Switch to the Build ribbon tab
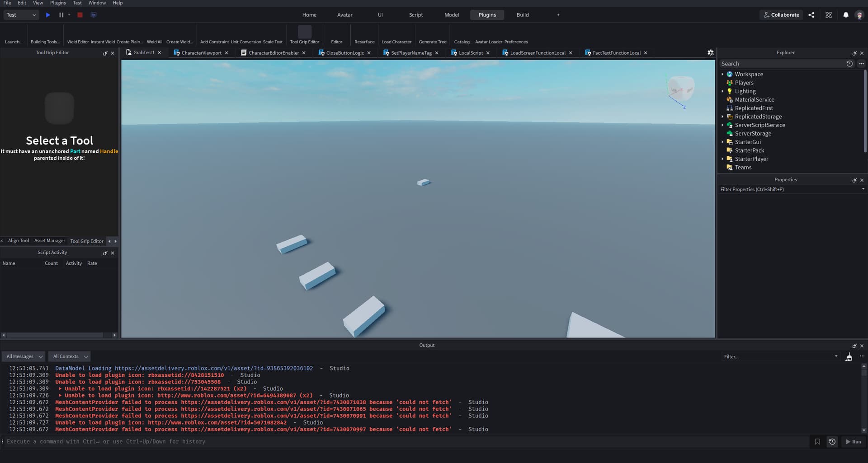The image size is (868, 463). pos(523,15)
